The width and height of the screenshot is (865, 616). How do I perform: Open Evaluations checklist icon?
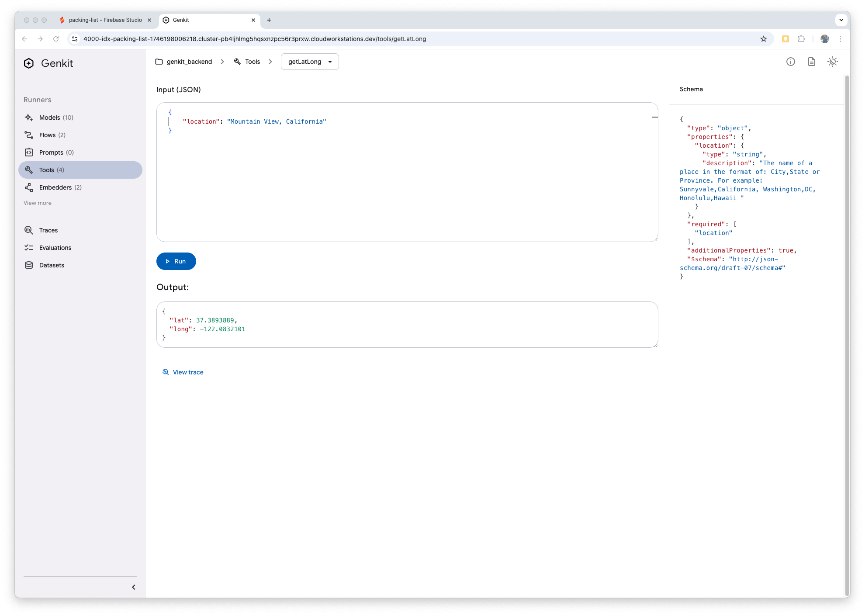(29, 248)
